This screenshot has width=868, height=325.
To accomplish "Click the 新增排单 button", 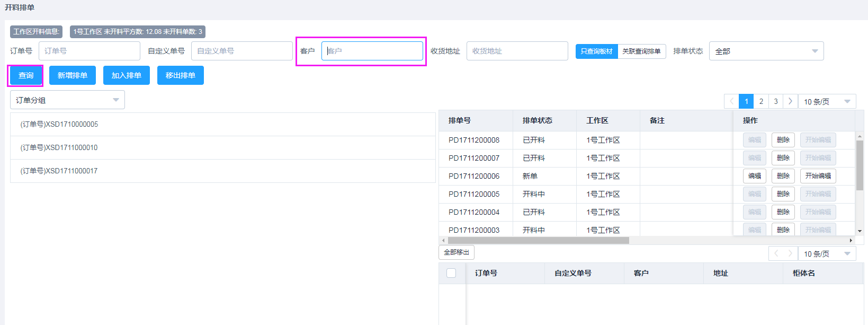I will click(73, 75).
